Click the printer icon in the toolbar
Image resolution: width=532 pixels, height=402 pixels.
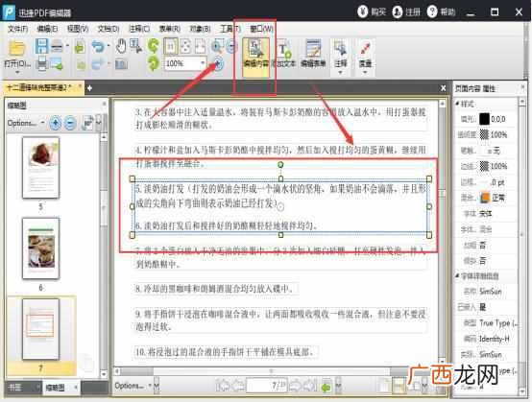(41, 63)
